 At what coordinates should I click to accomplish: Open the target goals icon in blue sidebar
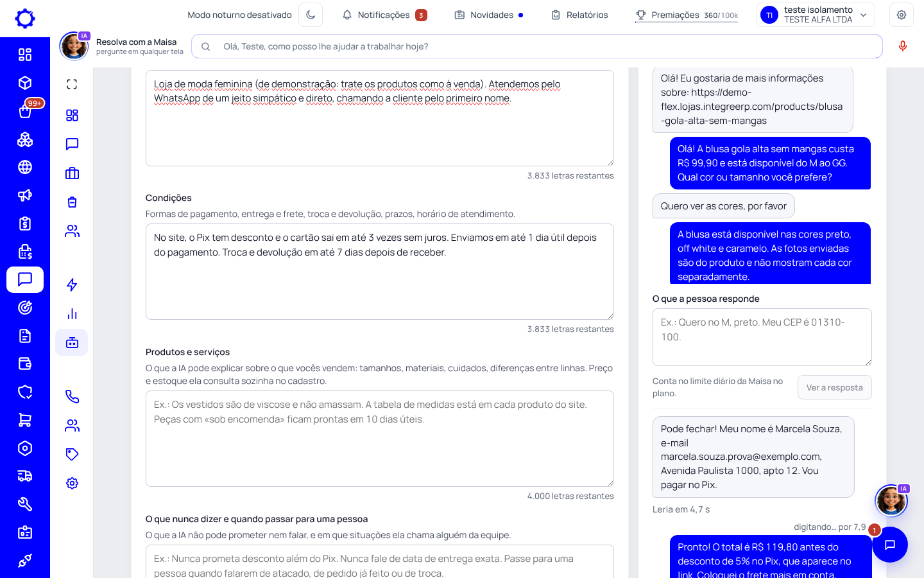pyautogui.click(x=25, y=308)
